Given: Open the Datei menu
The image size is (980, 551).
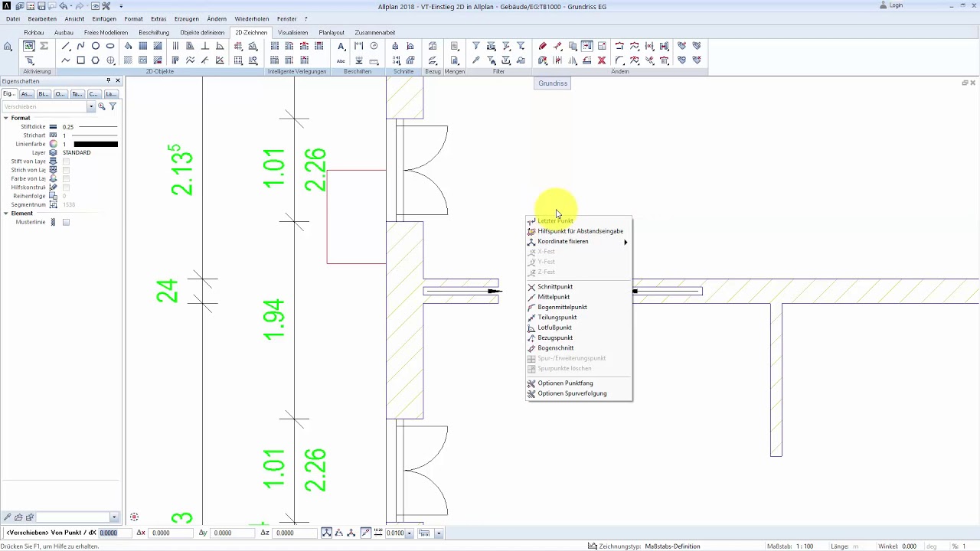Looking at the screenshot, I should pyautogui.click(x=13, y=18).
